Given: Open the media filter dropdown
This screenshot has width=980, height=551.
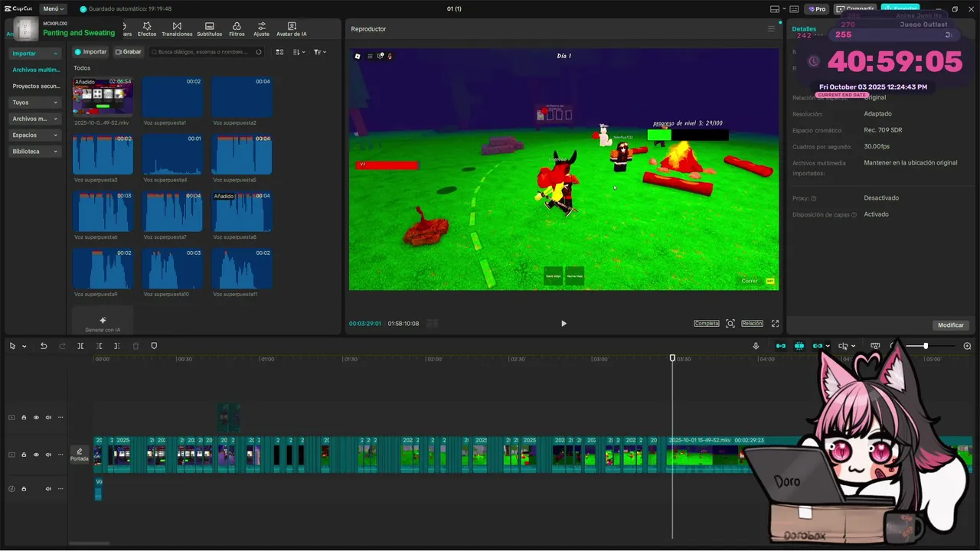Looking at the screenshot, I should click(320, 52).
